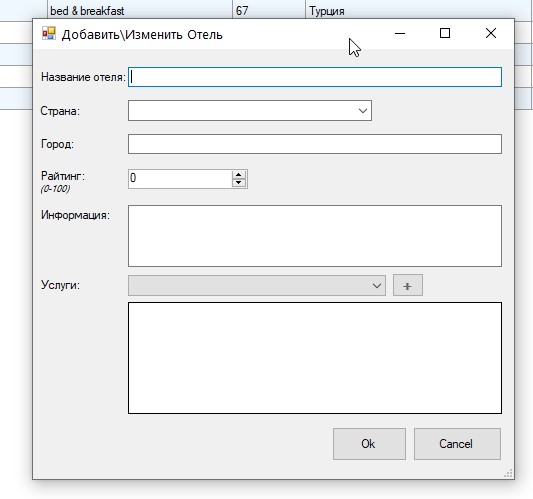This screenshot has height=499, width=533.
Task: Select the Рейтинг numeric value box
Action: [x=180, y=178]
